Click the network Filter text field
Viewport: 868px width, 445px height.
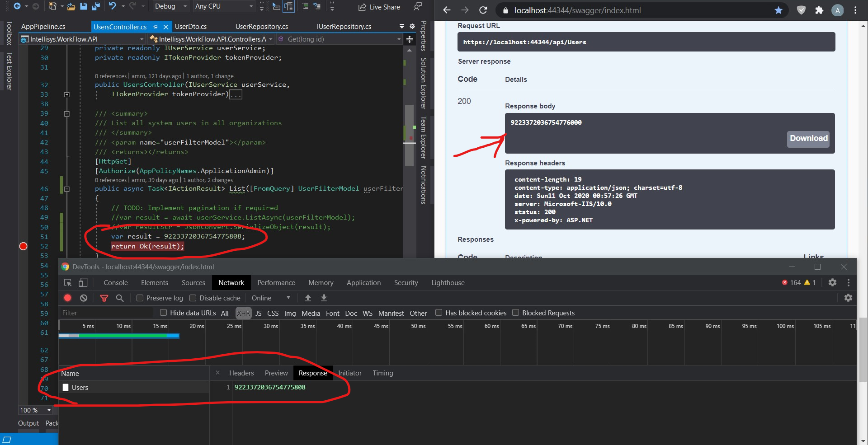tap(106, 313)
